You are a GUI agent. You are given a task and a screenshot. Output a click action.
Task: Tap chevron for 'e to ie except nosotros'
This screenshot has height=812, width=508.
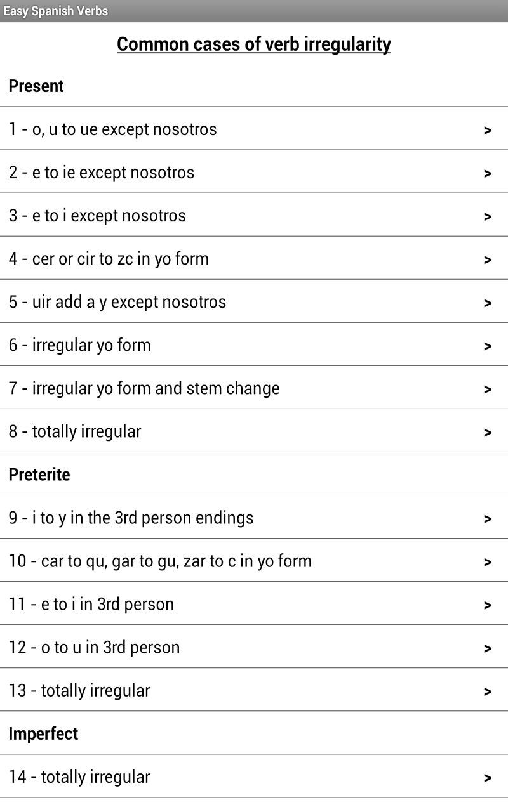click(x=487, y=173)
